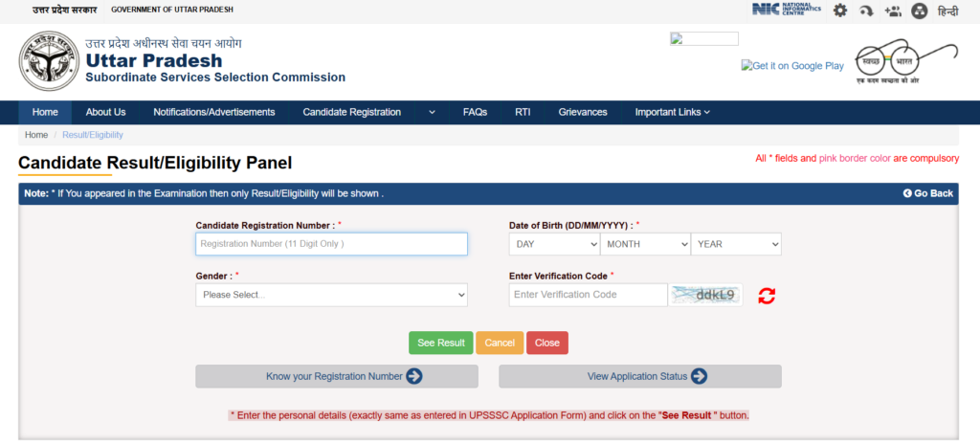Image resolution: width=980 pixels, height=444 pixels.
Task: Go to Notifications/Advertisements menu item
Action: (x=213, y=112)
